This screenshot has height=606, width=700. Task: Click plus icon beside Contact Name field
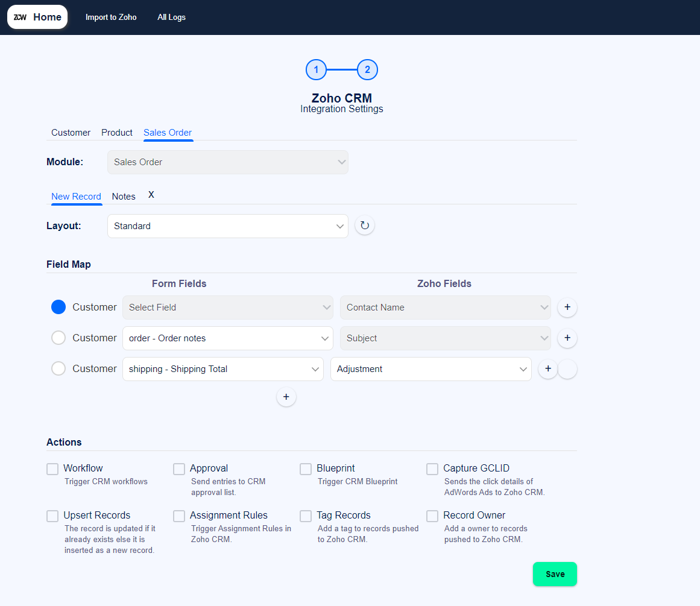click(567, 308)
